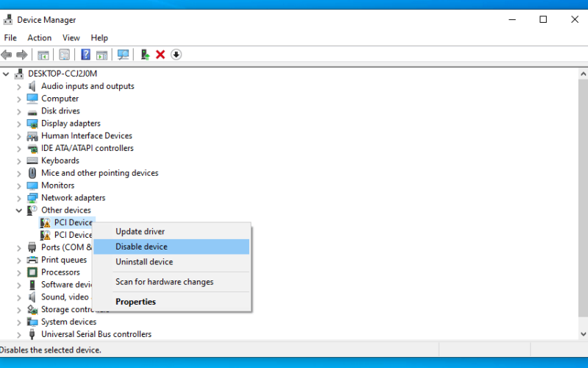This screenshot has width=588, height=368.
Task: Select the DESKTOP-CCJ2J0M computer name
Action: click(x=62, y=74)
